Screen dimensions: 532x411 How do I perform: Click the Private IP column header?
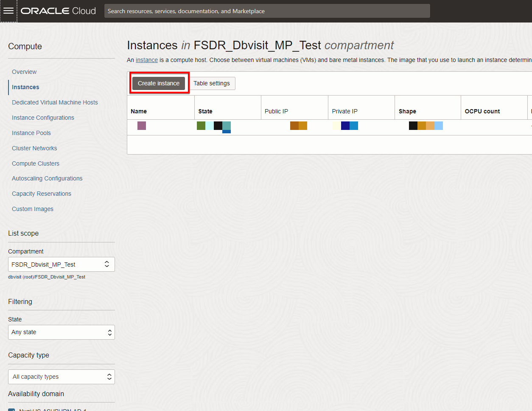click(344, 111)
